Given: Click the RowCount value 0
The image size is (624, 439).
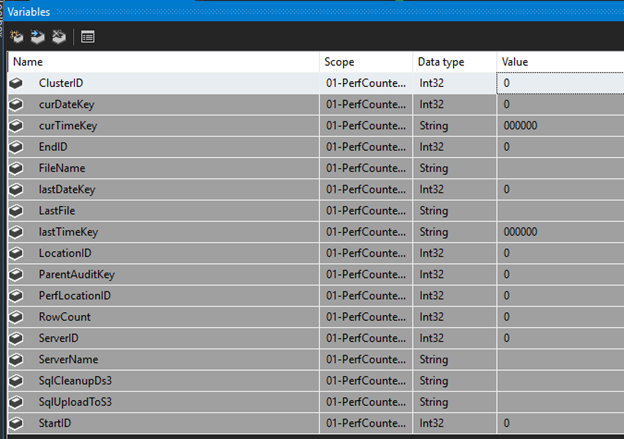Looking at the screenshot, I should [x=507, y=317].
